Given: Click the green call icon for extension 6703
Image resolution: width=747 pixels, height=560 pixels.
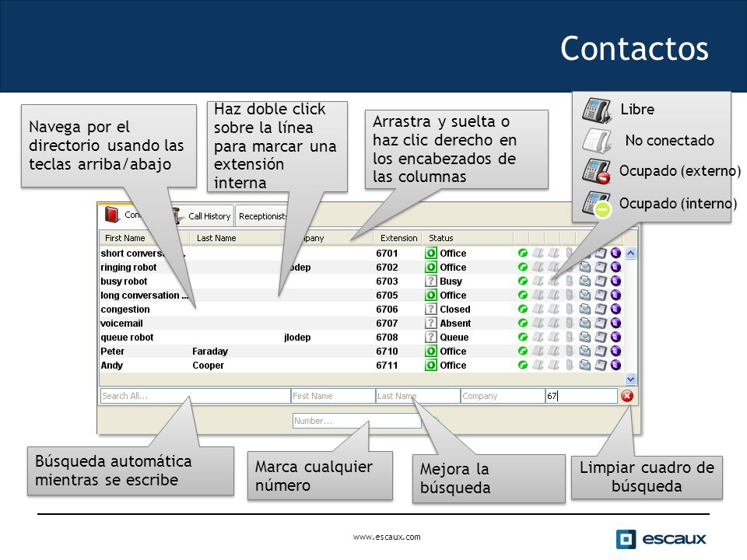Looking at the screenshot, I should (523, 282).
